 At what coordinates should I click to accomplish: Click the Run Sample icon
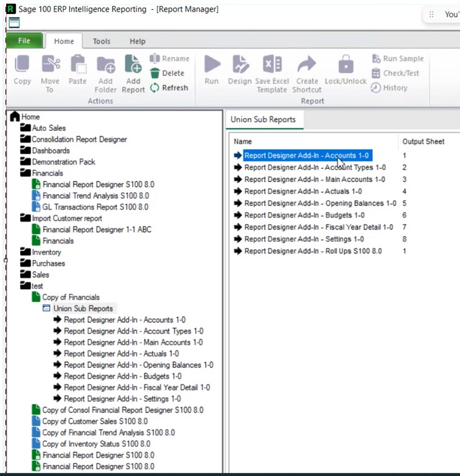tap(376, 58)
